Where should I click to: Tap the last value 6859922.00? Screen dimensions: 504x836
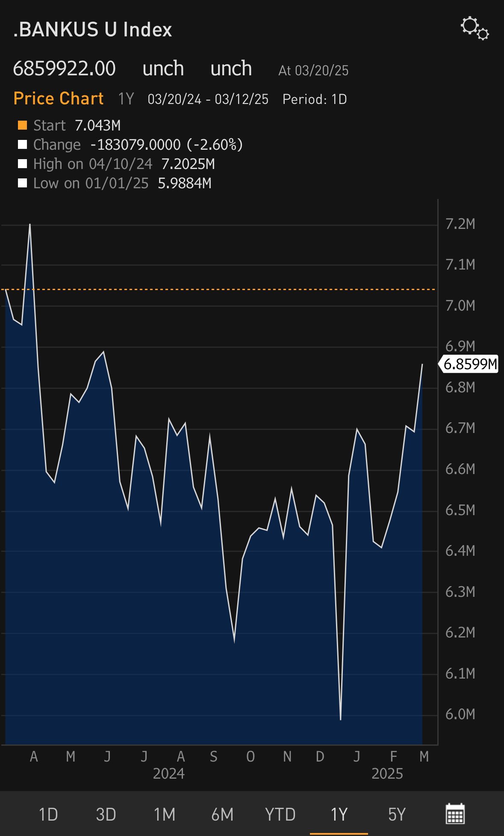pos(64,68)
